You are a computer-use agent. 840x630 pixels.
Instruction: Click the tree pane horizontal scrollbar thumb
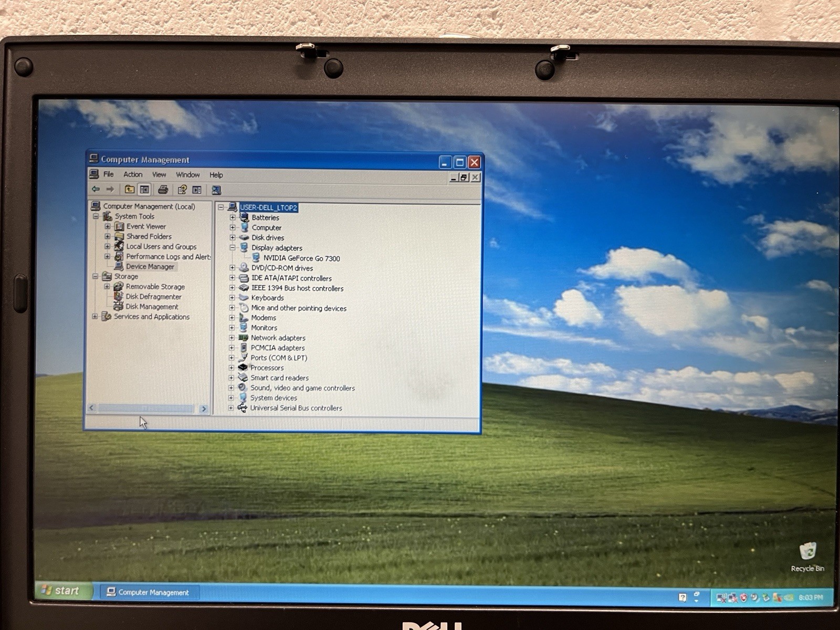pos(146,408)
